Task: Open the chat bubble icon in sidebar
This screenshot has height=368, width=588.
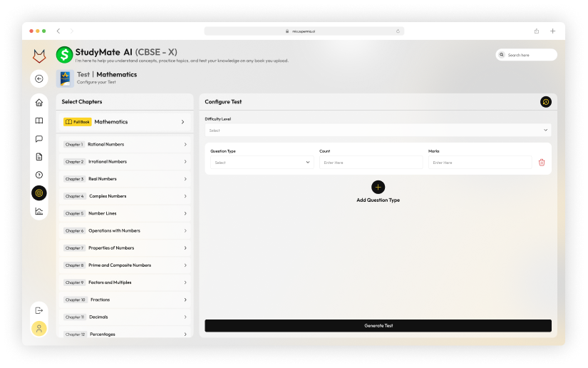Action: [x=39, y=139]
